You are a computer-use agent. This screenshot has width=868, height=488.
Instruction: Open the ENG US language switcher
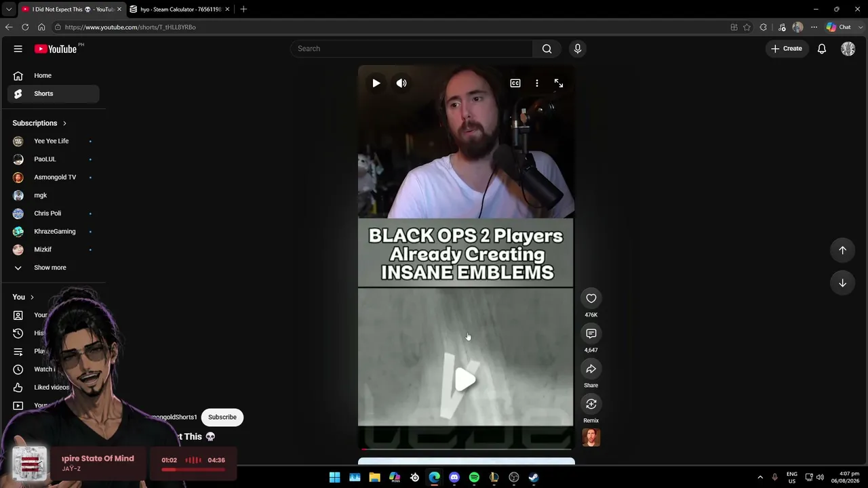pyautogui.click(x=791, y=477)
